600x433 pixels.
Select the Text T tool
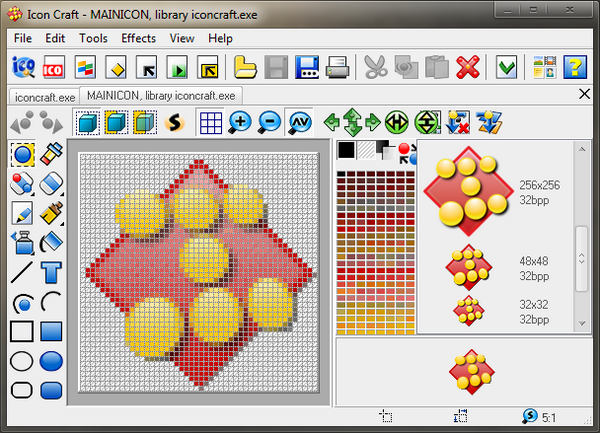pos(51,272)
